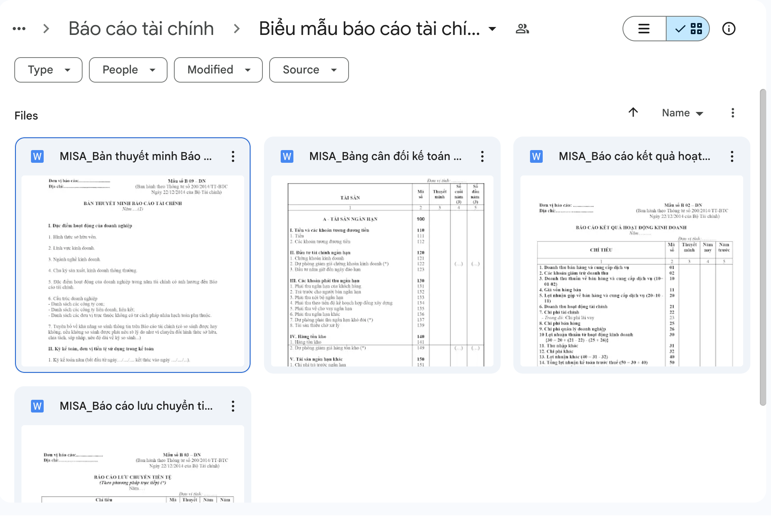Select the grid layout view toggle
Viewport: 771px width, 532px height.
pos(688,29)
